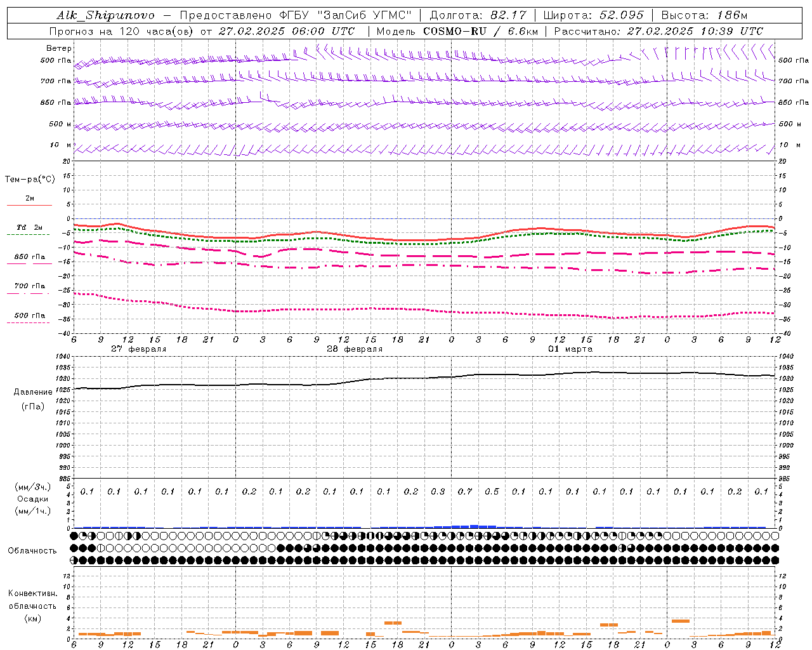Click the '2м' temperature legend line sample
Viewport: 812px width, 650px height.
pyautogui.click(x=29, y=205)
